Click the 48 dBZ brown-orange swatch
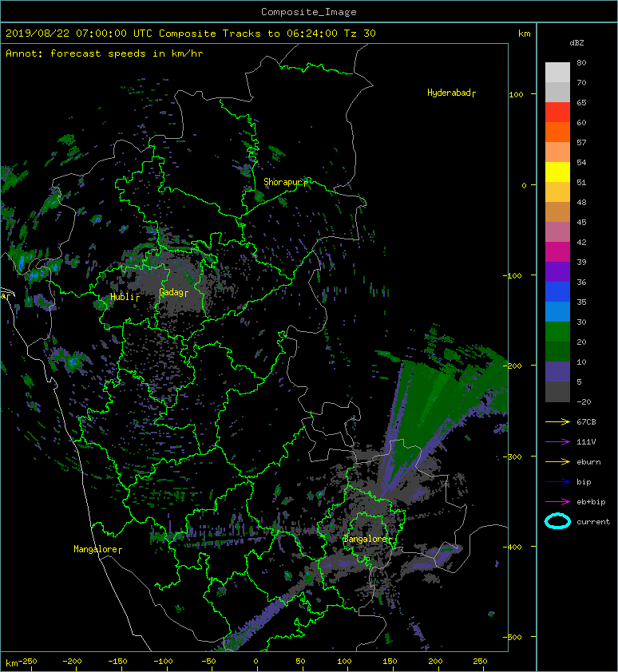618x672 pixels. click(x=557, y=211)
